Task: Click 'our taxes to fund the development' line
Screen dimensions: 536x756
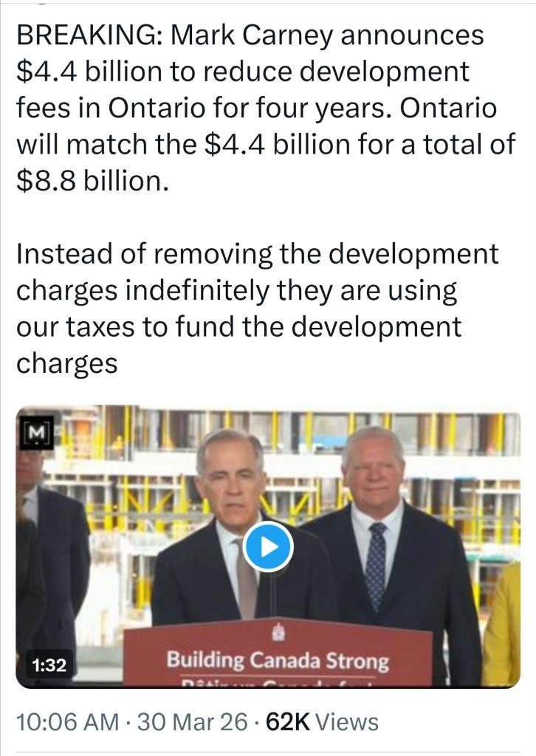Action: coord(239,326)
